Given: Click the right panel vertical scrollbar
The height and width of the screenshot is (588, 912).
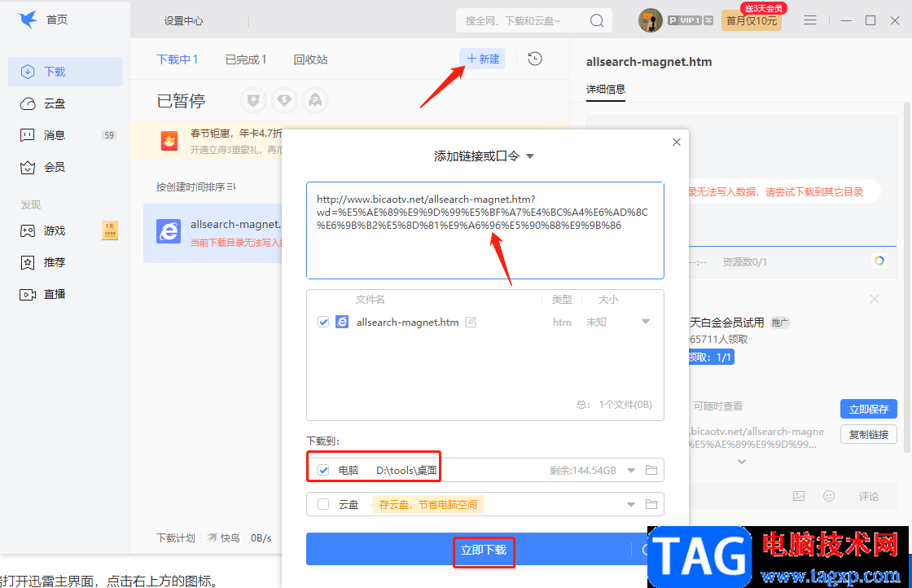Looking at the screenshot, I should (907, 277).
